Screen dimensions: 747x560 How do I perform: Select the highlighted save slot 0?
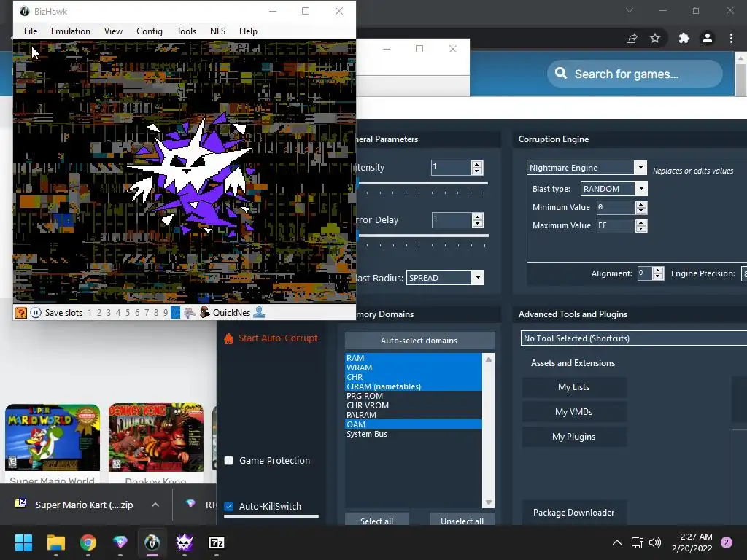tap(175, 313)
